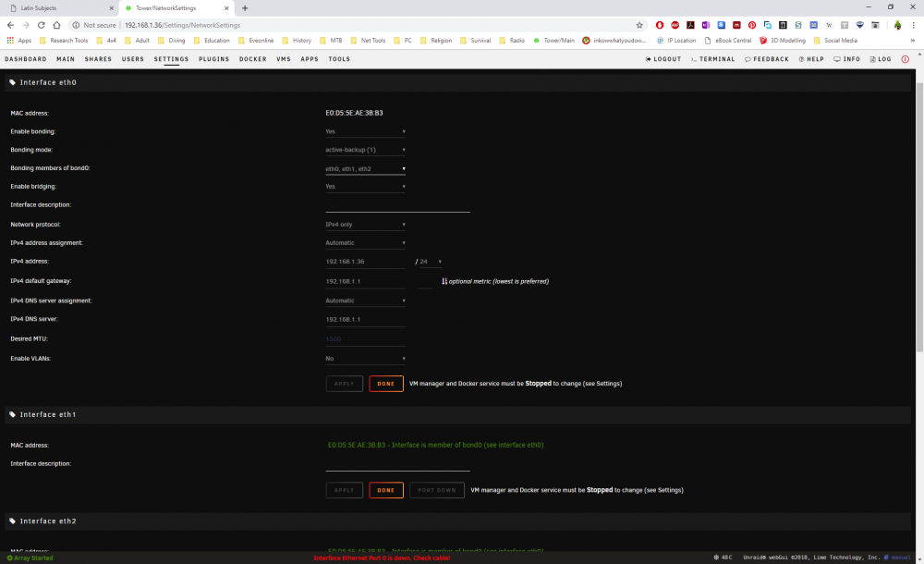Open the VMs menu
This screenshot has width=924, height=564.
pyautogui.click(x=284, y=59)
